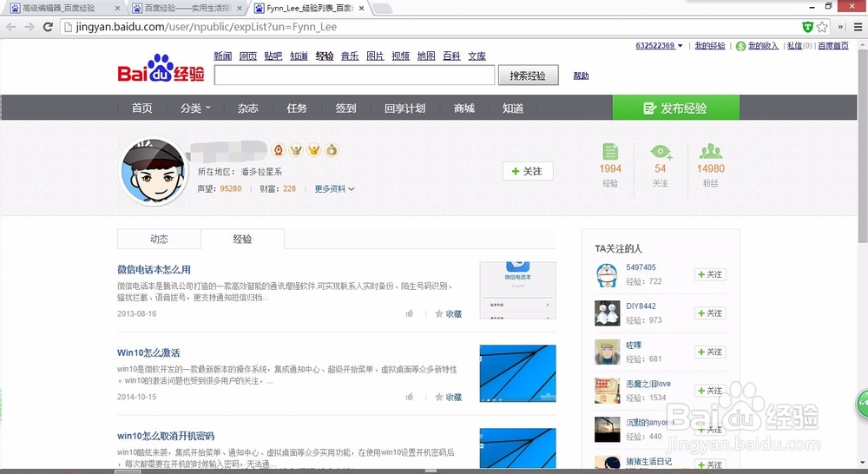868x474 pixels.
Task: Follow user DIY8442
Action: click(x=710, y=313)
